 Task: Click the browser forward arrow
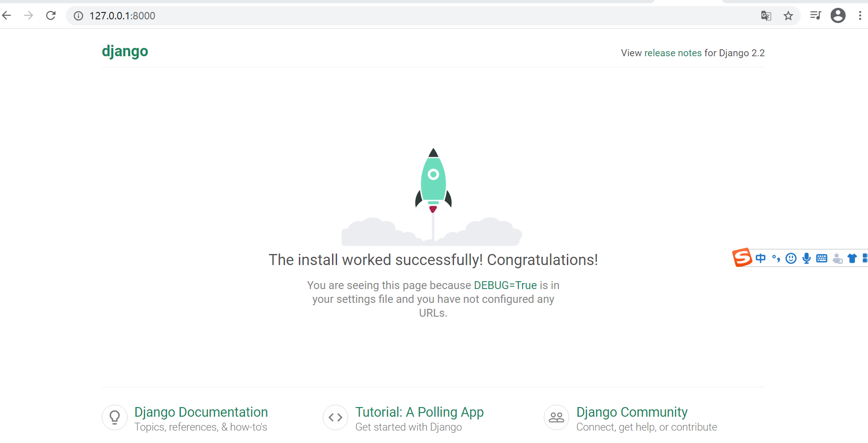[x=29, y=16]
